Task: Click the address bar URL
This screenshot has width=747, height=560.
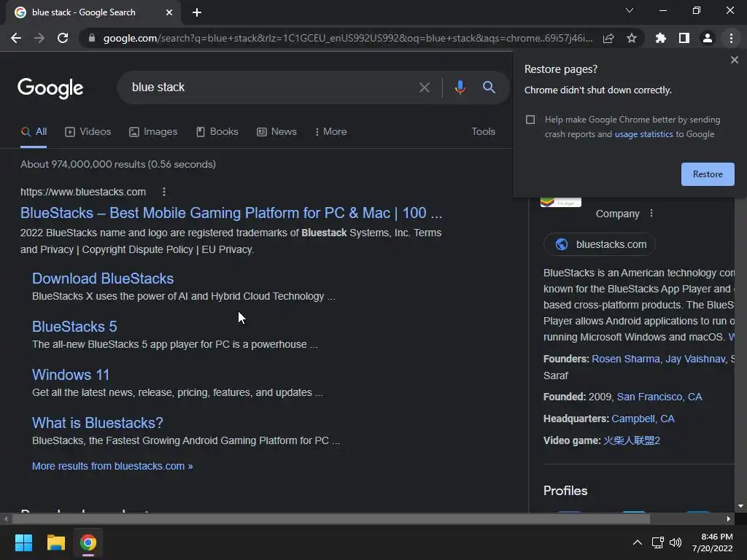Action: tap(348, 38)
